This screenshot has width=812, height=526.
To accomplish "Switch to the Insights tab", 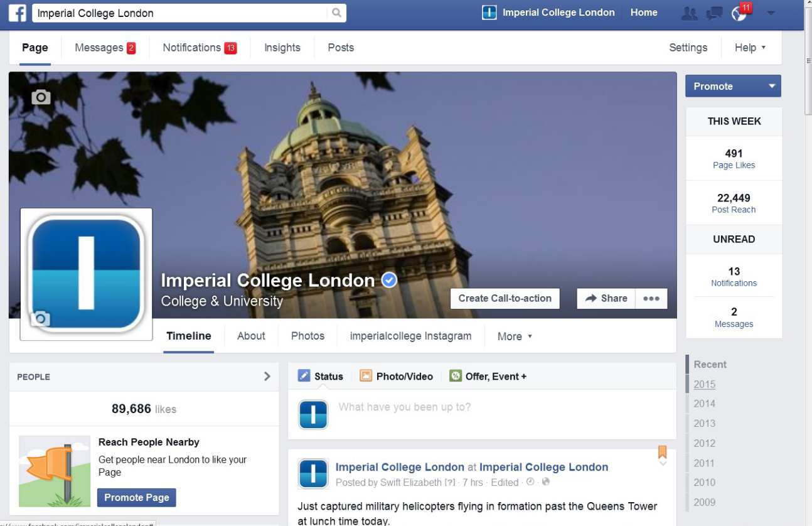I will click(x=282, y=48).
